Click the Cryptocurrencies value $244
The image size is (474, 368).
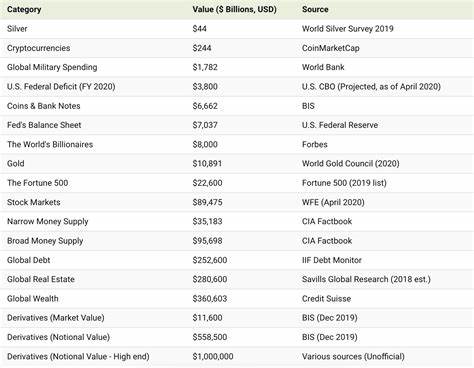pyautogui.click(x=202, y=48)
